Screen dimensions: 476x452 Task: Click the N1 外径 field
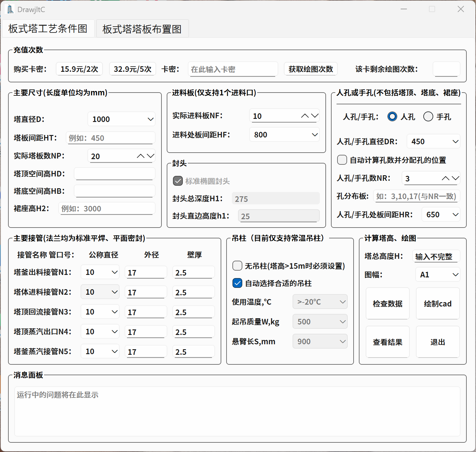click(x=146, y=272)
